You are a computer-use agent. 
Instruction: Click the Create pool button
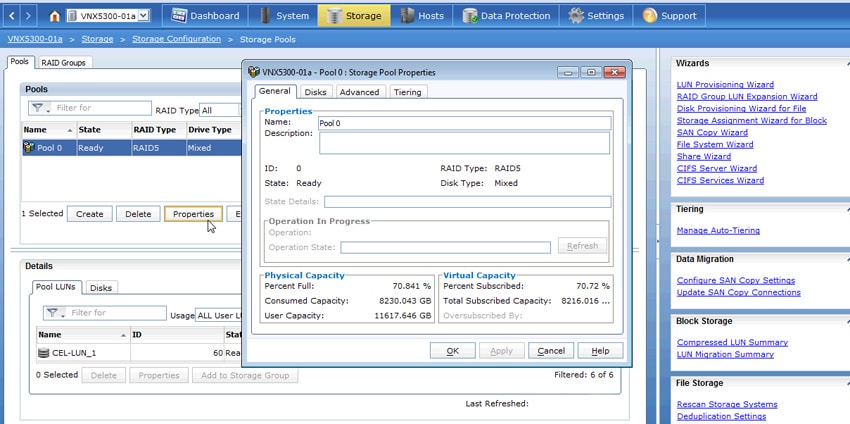(89, 214)
